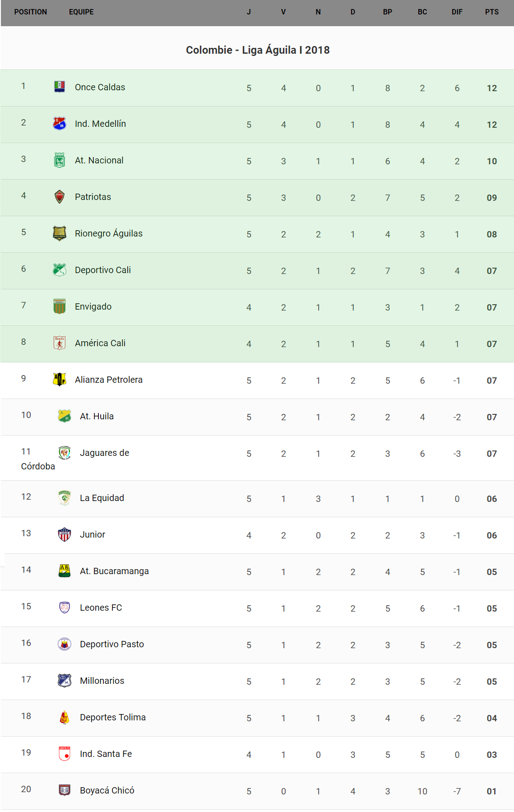The height and width of the screenshot is (812, 514).
Task: Click the Boyacá Chicó crest
Action: pyautogui.click(x=65, y=790)
